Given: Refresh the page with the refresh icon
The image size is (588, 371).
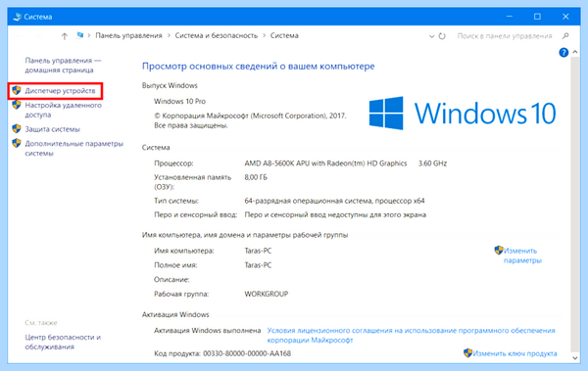Looking at the screenshot, I should tap(442, 36).
